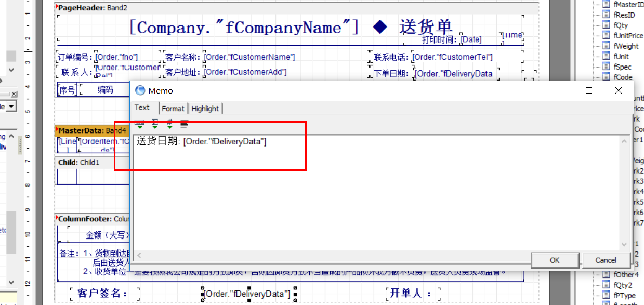Image resolution: width=644 pixels, height=305 pixels.
Task: Select the bottom [Order."fDeliveryData"] memo object
Action: [x=248, y=294]
